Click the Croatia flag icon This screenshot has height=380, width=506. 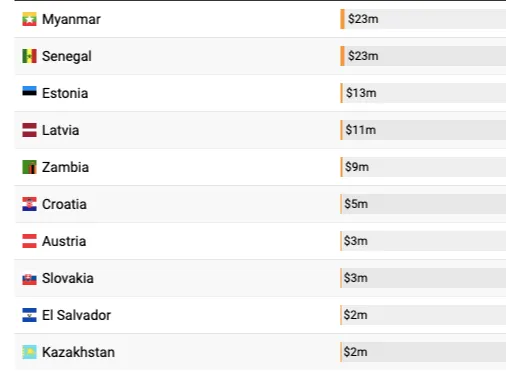[29, 204]
